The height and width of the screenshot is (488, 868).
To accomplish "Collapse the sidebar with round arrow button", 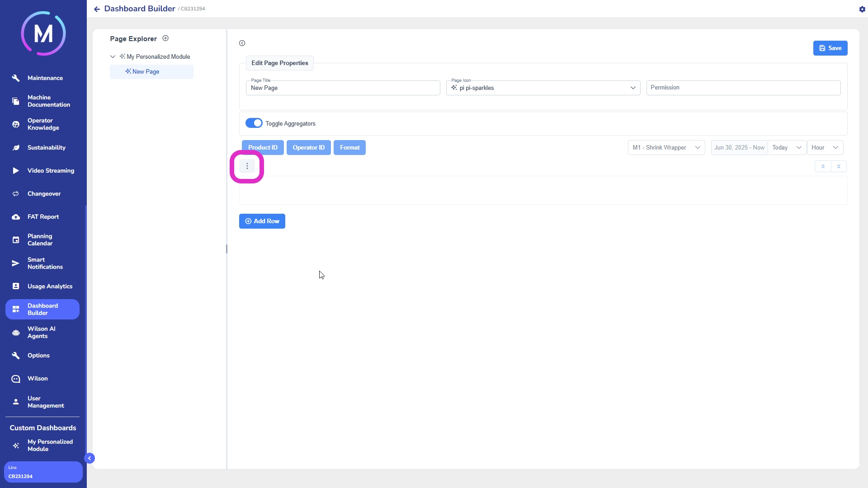I will click(90, 458).
